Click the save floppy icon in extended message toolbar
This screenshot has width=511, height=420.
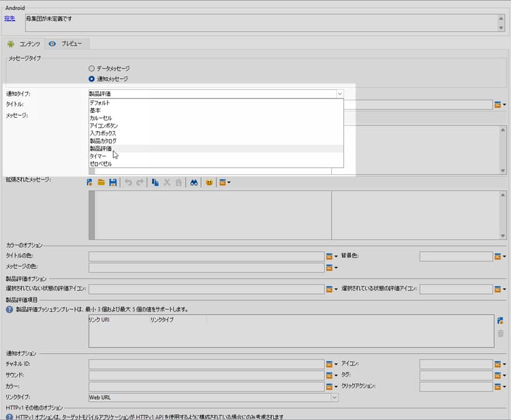(x=112, y=182)
